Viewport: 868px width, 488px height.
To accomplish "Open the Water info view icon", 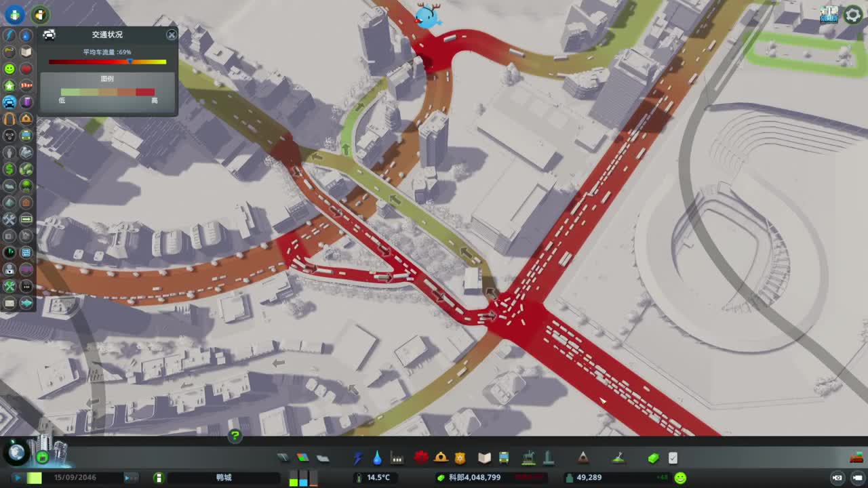I will click(26, 35).
